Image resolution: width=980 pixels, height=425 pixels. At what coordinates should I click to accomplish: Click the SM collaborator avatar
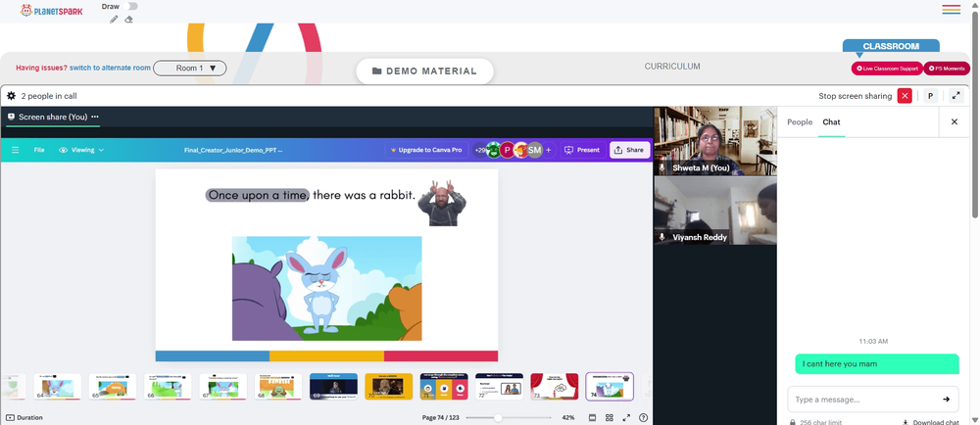pyautogui.click(x=534, y=150)
